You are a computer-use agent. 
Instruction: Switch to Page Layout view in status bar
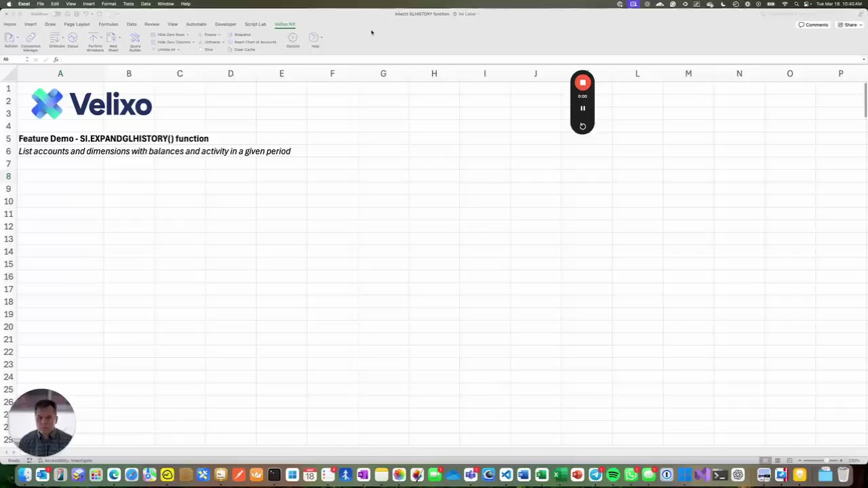pyautogui.click(x=778, y=460)
